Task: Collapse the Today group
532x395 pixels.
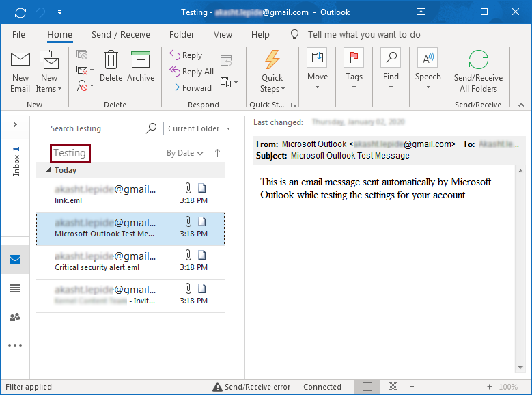Action: coord(48,169)
